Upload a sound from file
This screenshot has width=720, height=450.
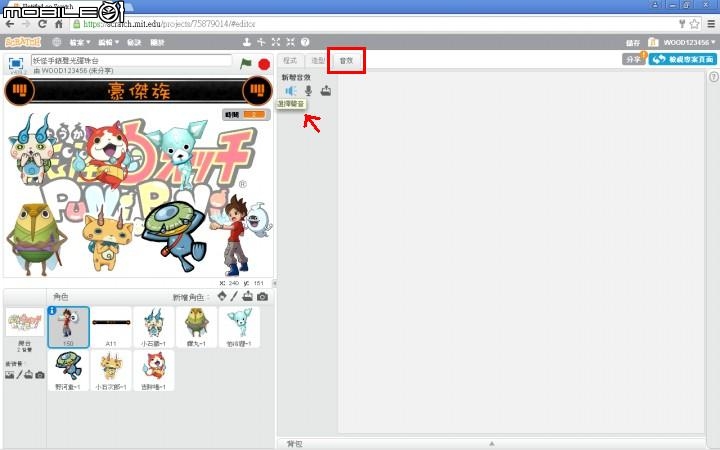[326, 90]
